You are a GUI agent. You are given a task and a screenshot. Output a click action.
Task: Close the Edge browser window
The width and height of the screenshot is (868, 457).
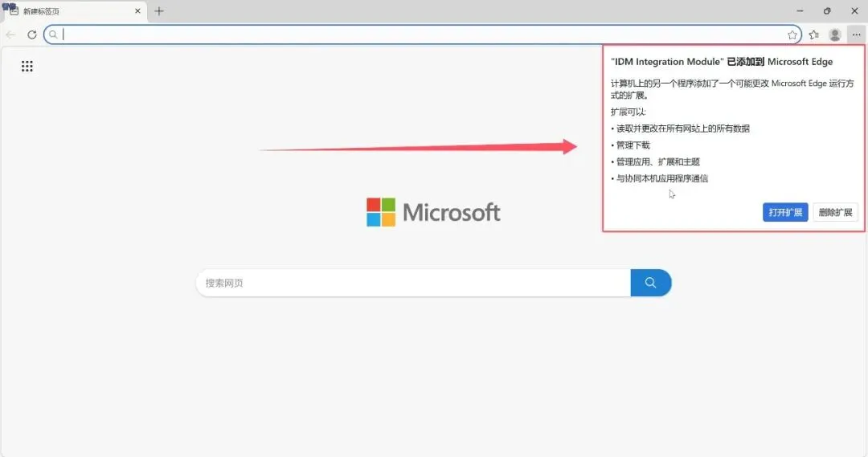pos(854,11)
